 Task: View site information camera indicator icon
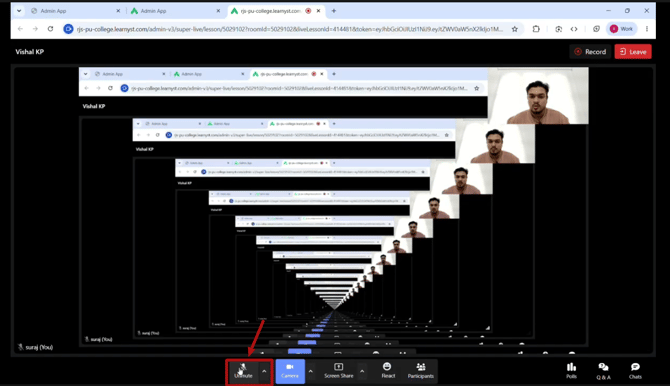pos(68,29)
